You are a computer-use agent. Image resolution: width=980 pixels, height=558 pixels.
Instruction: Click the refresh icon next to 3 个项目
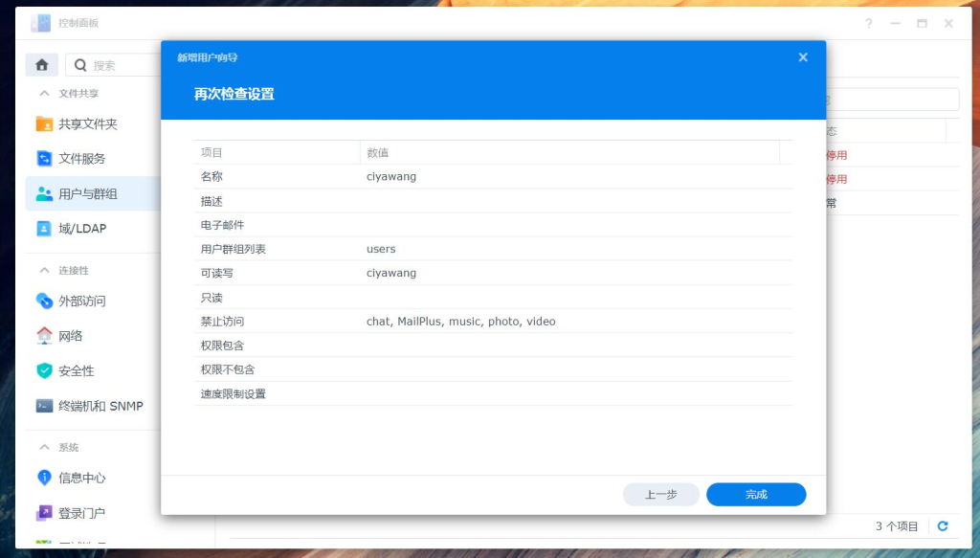tap(943, 525)
